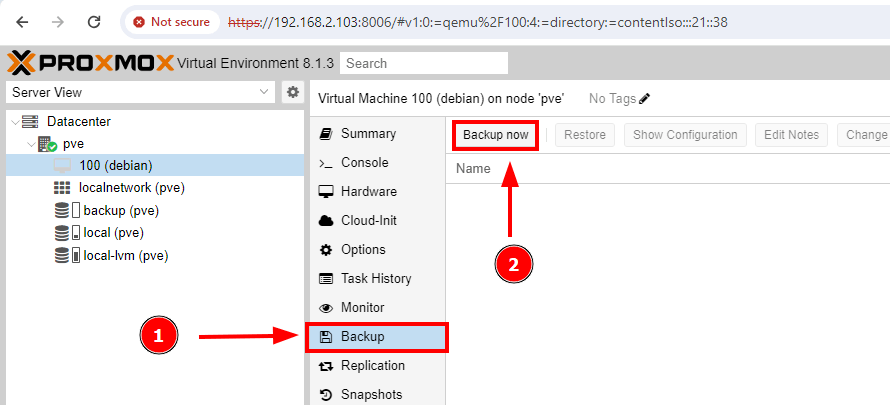Collapse the pve node expander

click(30, 144)
